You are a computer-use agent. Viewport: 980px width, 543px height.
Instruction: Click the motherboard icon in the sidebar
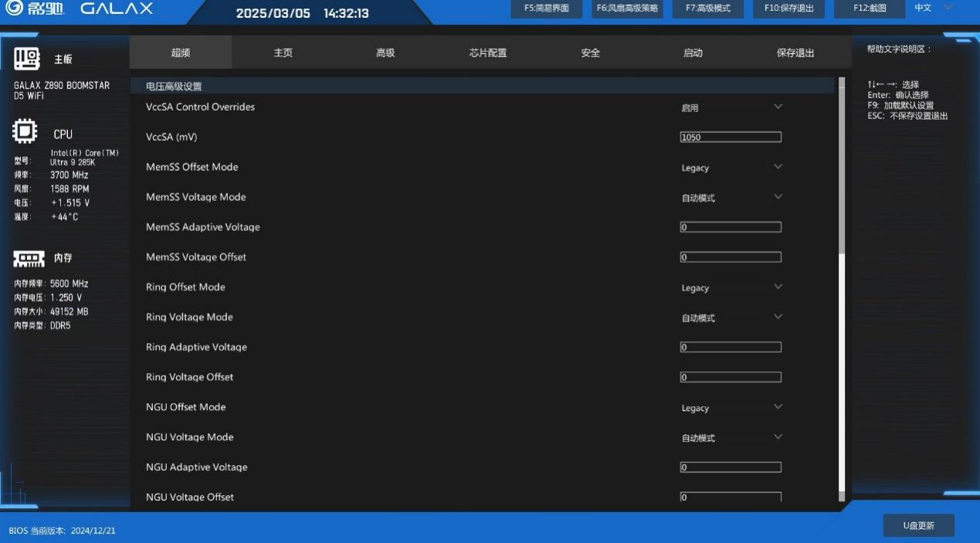tap(27, 59)
